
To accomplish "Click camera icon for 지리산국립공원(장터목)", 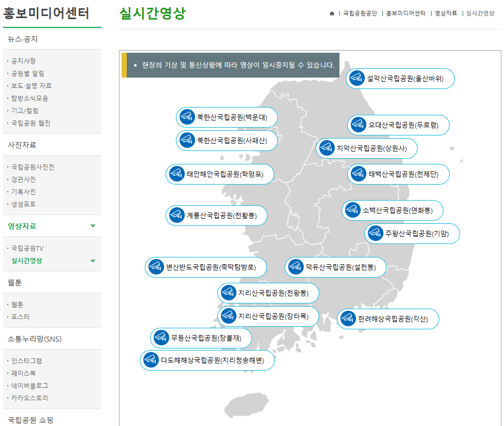I will 228,316.
